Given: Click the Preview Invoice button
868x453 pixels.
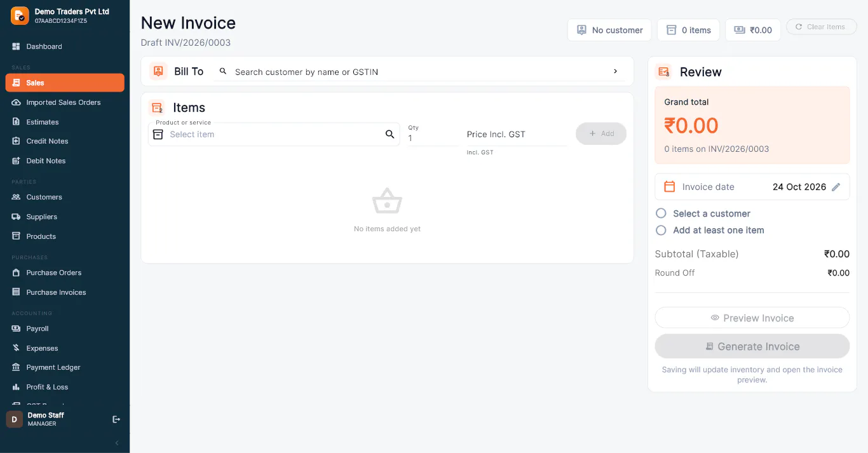Looking at the screenshot, I should coord(752,318).
